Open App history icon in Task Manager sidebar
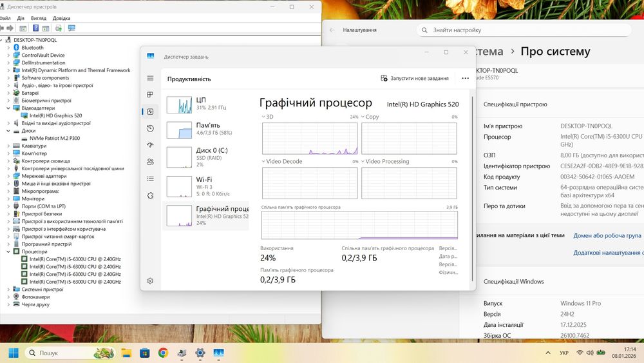This screenshot has height=363, width=644. click(x=150, y=128)
